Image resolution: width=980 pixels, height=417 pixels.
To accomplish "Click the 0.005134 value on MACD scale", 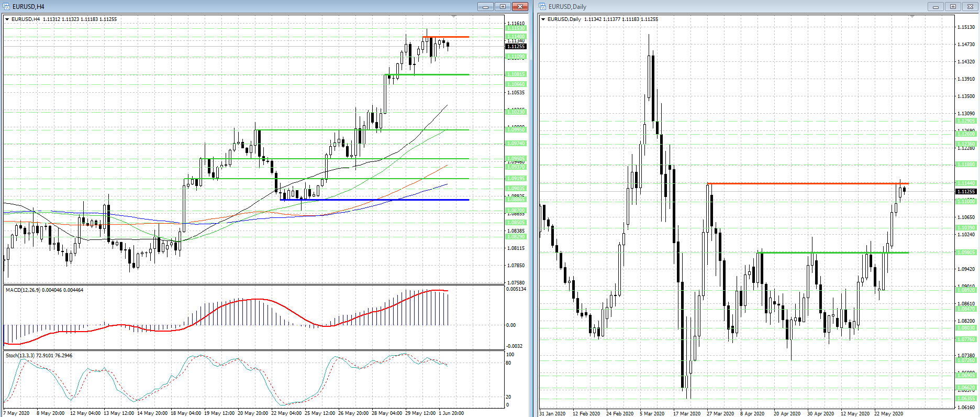I will pyautogui.click(x=516, y=289).
